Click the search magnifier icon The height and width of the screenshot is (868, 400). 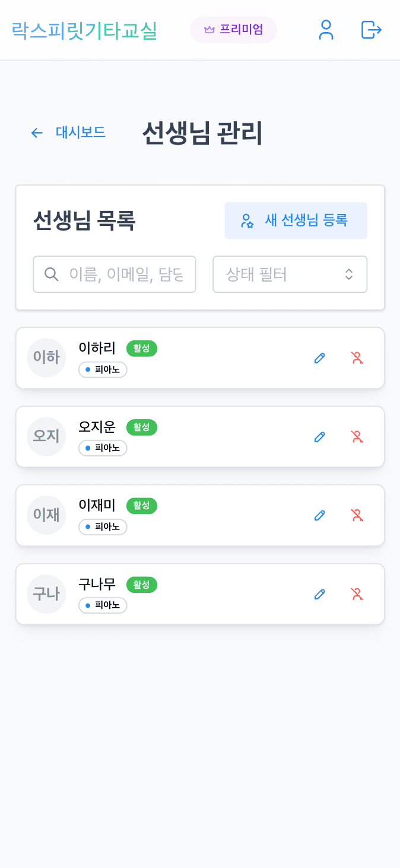tap(52, 274)
